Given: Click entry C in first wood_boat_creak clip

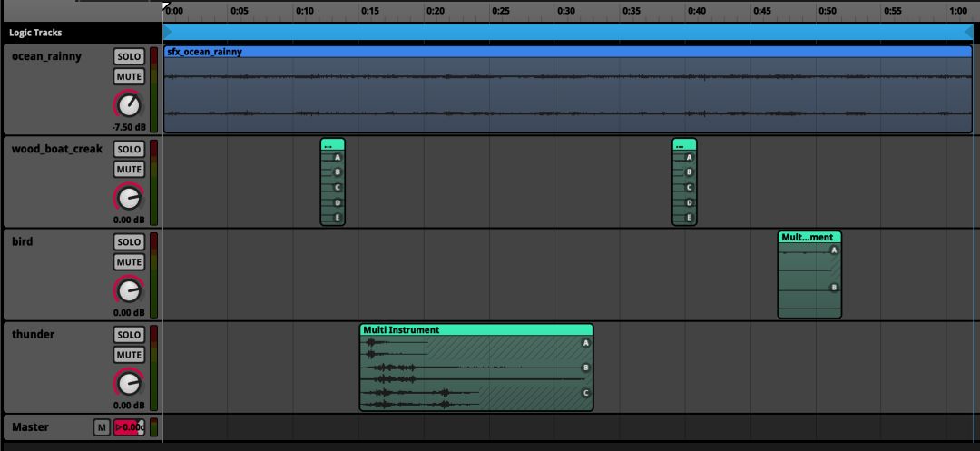Looking at the screenshot, I should point(338,188).
